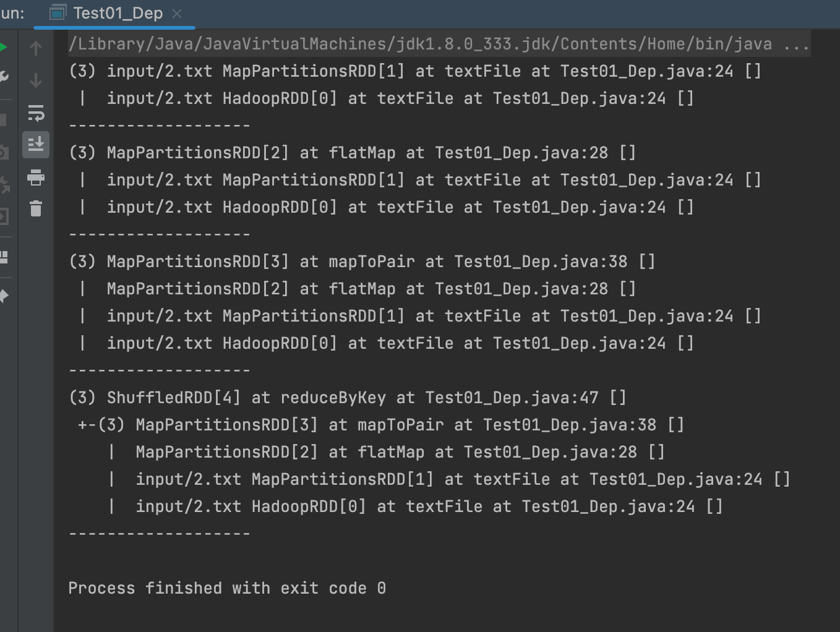Close the Test01_Dep run tab
Viewport: 840px width, 632px height.
click(x=177, y=13)
